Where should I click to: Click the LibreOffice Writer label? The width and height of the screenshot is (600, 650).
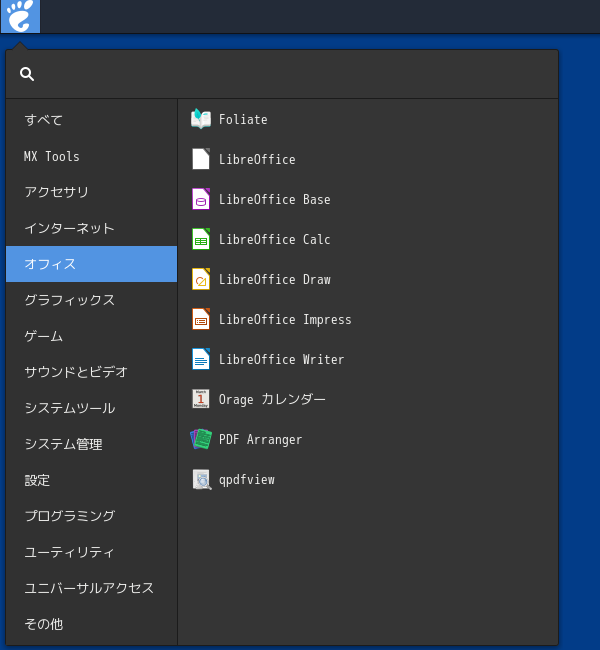pos(282,359)
